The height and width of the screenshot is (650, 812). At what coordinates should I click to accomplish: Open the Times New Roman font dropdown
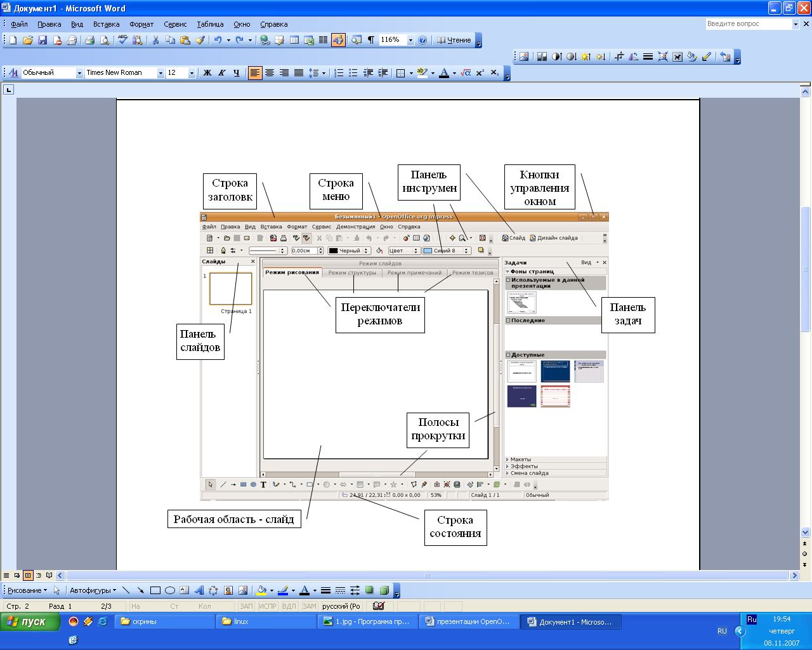pyautogui.click(x=161, y=73)
